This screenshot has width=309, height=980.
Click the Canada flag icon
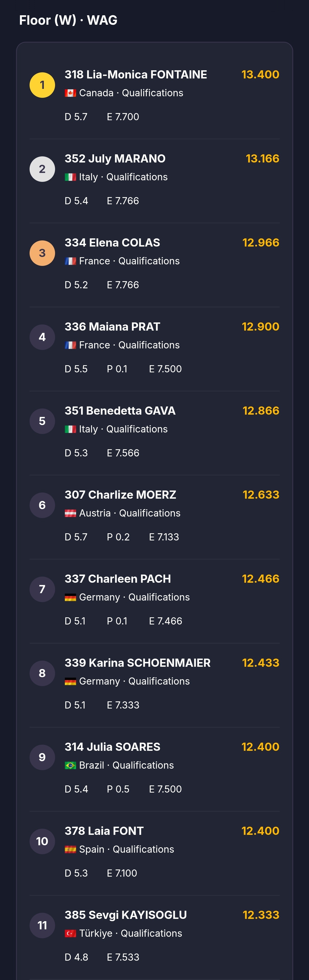tap(70, 93)
